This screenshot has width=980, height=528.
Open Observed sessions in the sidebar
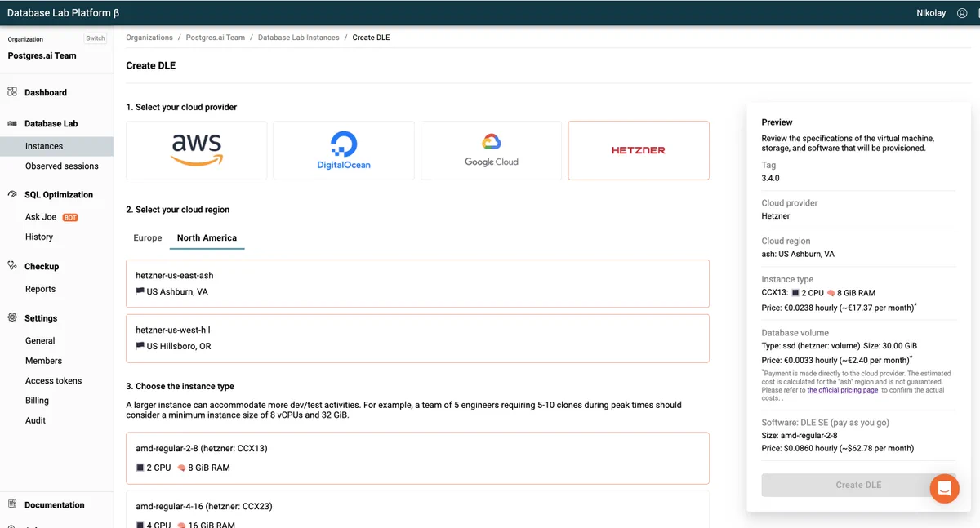tap(62, 166)
